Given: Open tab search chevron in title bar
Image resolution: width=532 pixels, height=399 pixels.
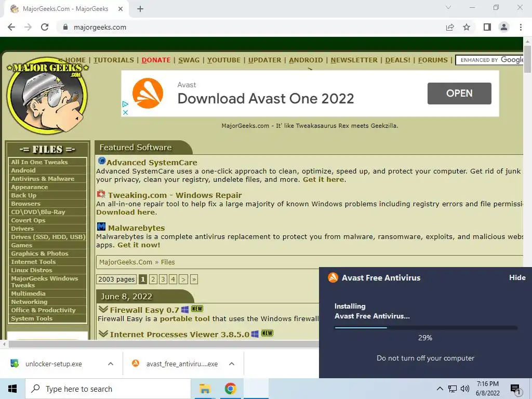Looking at the screenshot, I should pos(448,7).
